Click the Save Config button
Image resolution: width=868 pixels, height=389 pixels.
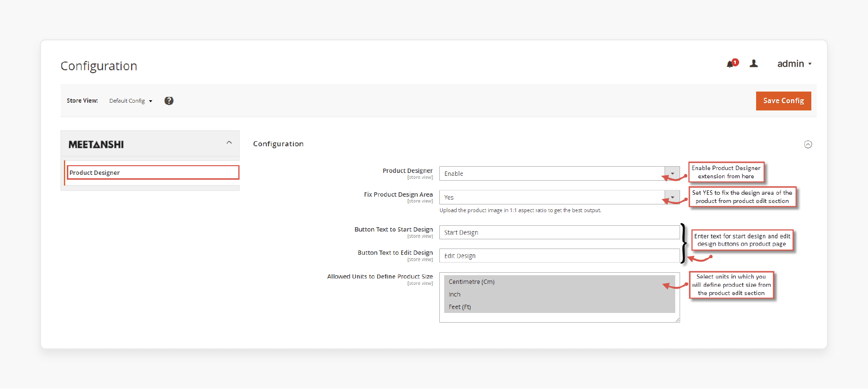[783, 101]
